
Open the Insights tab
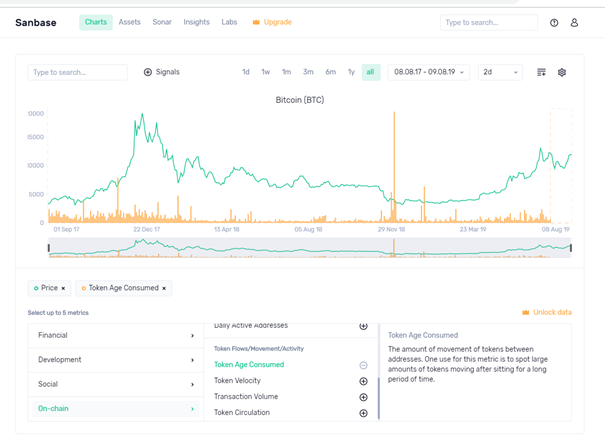tap(196, 22)
